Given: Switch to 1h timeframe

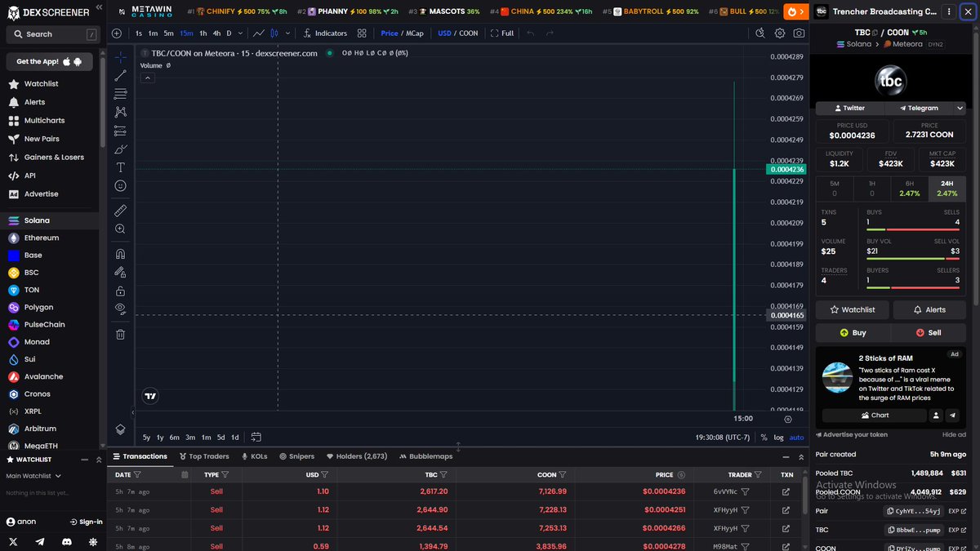Looking at the screenshot, I should (x=203, y=33).
